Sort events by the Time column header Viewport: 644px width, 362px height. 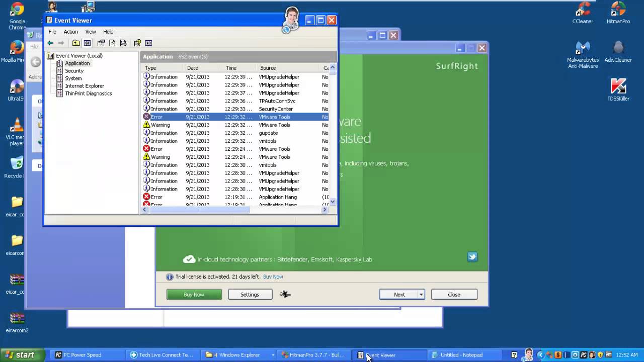click(x=238, y=68)
